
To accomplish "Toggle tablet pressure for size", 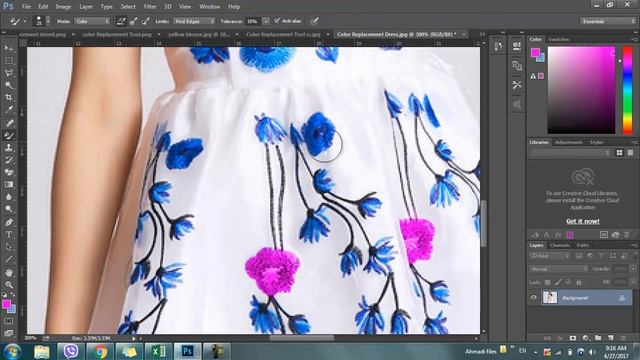I will click(314, 21).
